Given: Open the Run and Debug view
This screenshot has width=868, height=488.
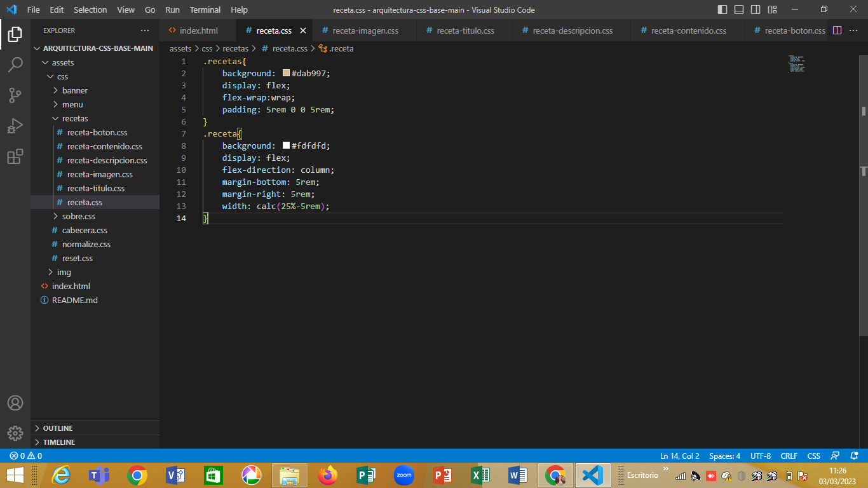Looking at the screenshot, I should (x=15, y=126).
